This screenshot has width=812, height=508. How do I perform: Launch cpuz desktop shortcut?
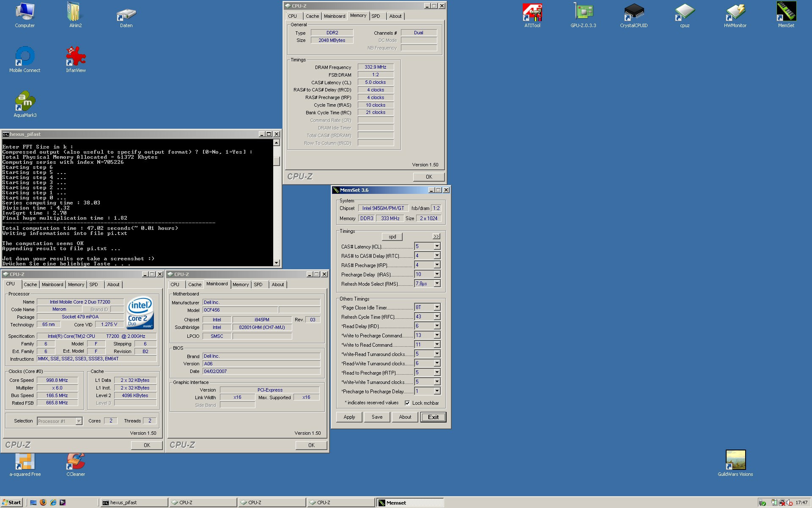pyautogui.click(x=685, y=15)
